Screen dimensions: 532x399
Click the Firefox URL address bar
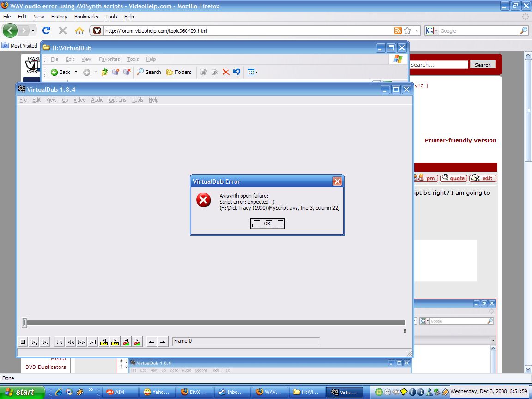[248, 31]
